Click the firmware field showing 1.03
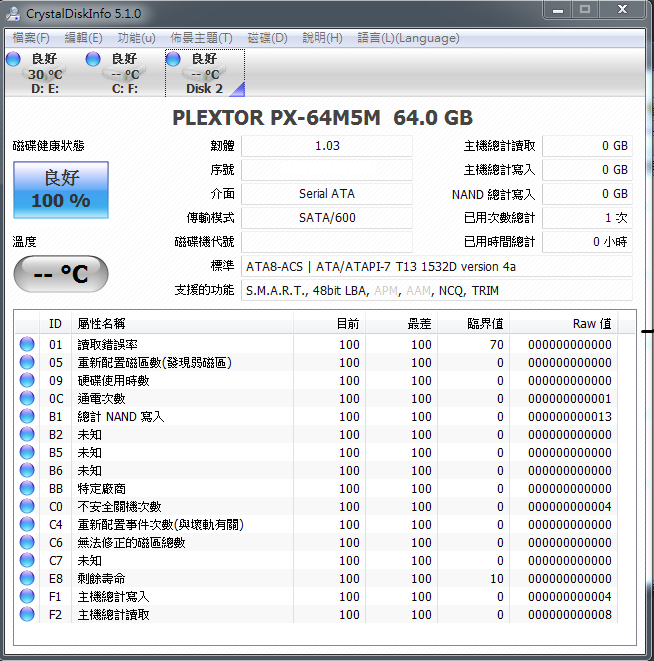 [327, 146]
